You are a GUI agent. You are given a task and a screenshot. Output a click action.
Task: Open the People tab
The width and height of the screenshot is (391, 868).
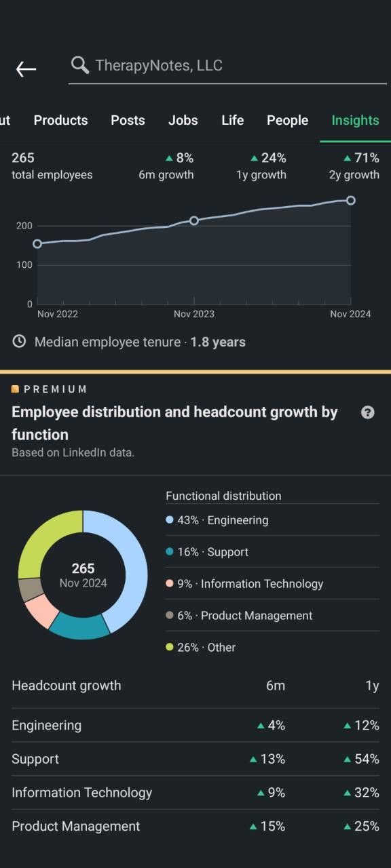[x=287, y=120]
